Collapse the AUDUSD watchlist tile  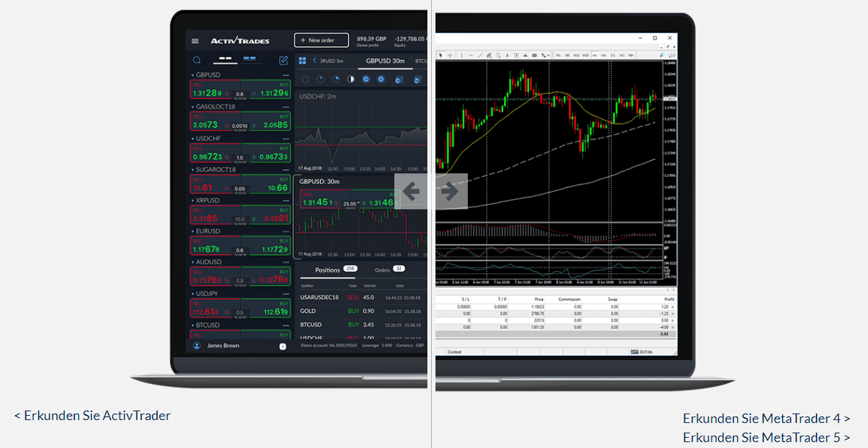tap(192, 262)
